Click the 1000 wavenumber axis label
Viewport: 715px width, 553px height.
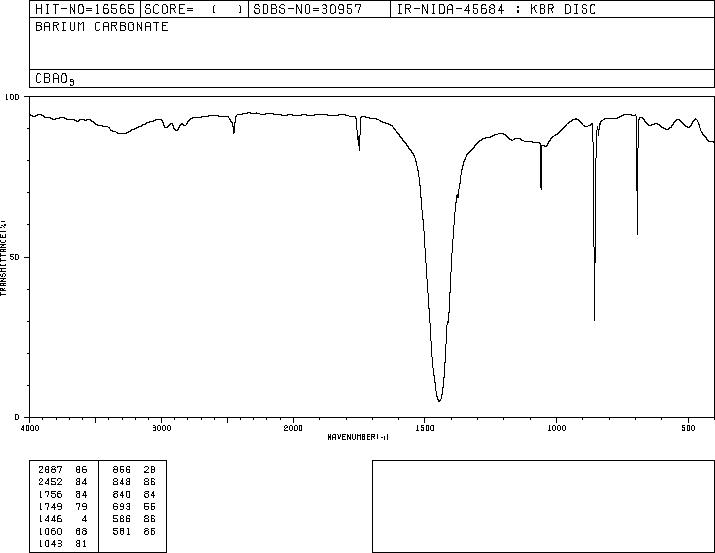tap(556, 428)
